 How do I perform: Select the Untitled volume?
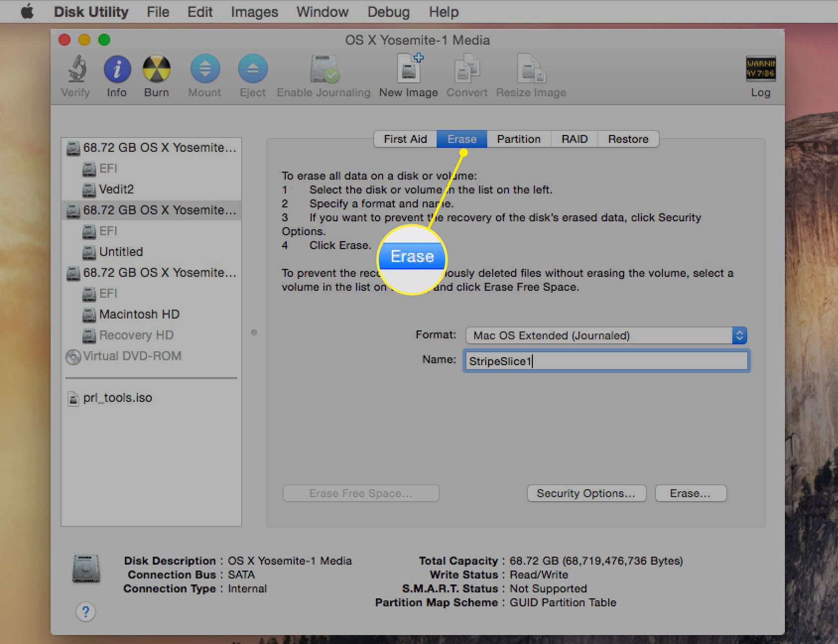coord(151,252)
